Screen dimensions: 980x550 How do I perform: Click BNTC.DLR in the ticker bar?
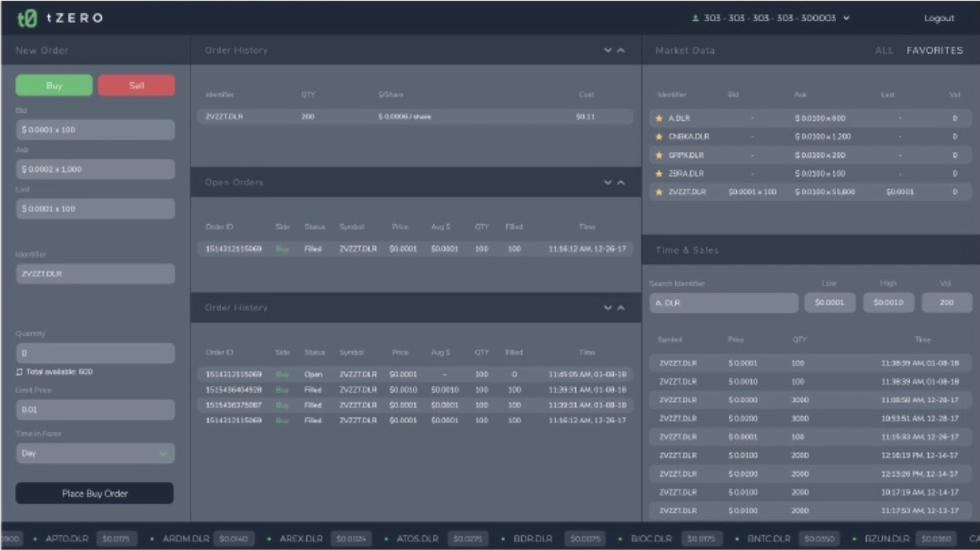pyautogui.click(x=769, y=539)
